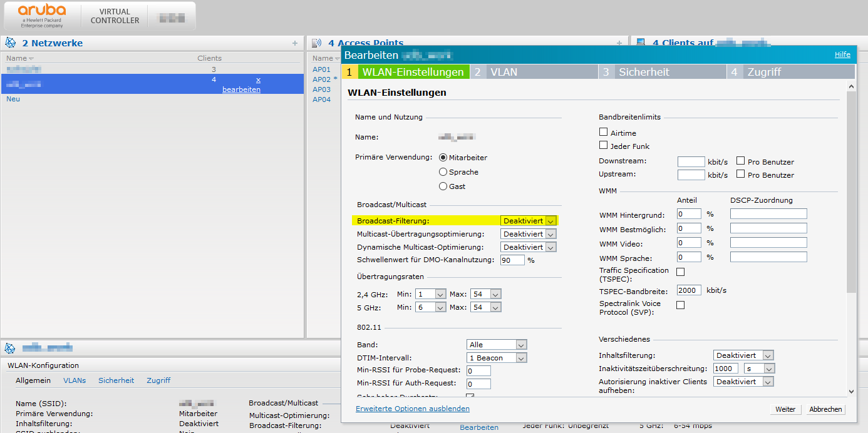Viewport: 868px width, 433px height.
Task: Check Pro Benutzer for Downstream
Action: 741,161
